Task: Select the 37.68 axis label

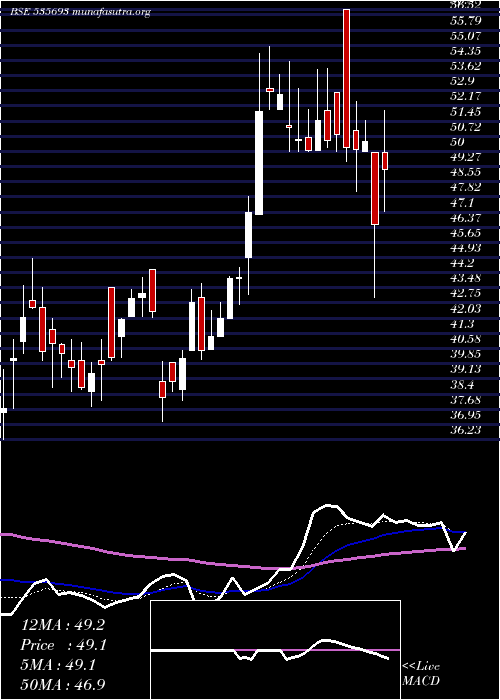Action: tap(465, 400)
